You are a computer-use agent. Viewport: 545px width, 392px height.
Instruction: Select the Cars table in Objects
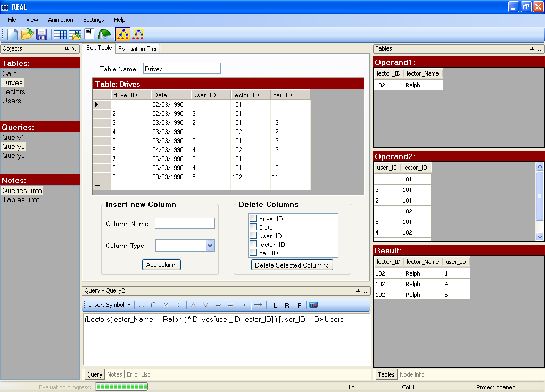(10, 73)
